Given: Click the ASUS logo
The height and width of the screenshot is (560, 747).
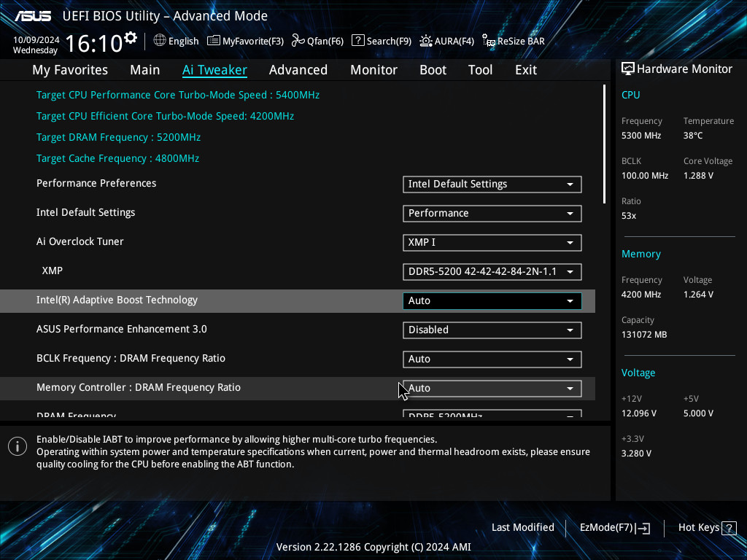Looking at the screenshot, I should [32, 16].
